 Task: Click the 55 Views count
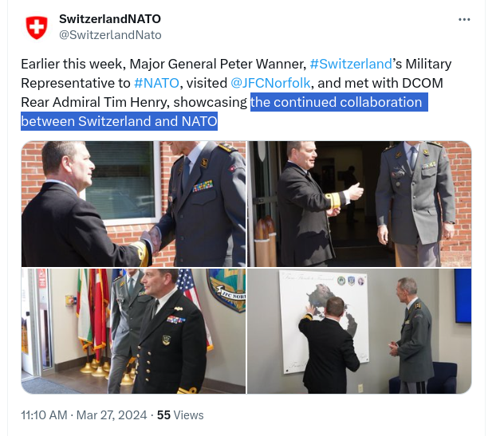(180, 415)
